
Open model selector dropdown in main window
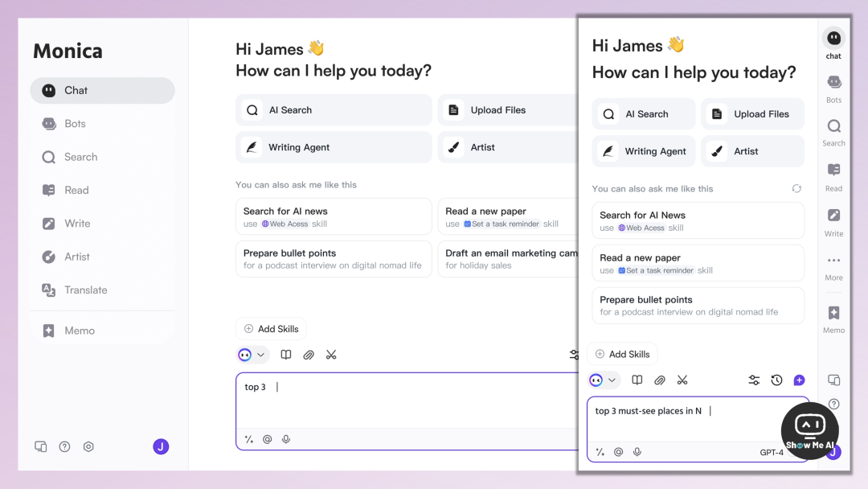tap(252, 355)
